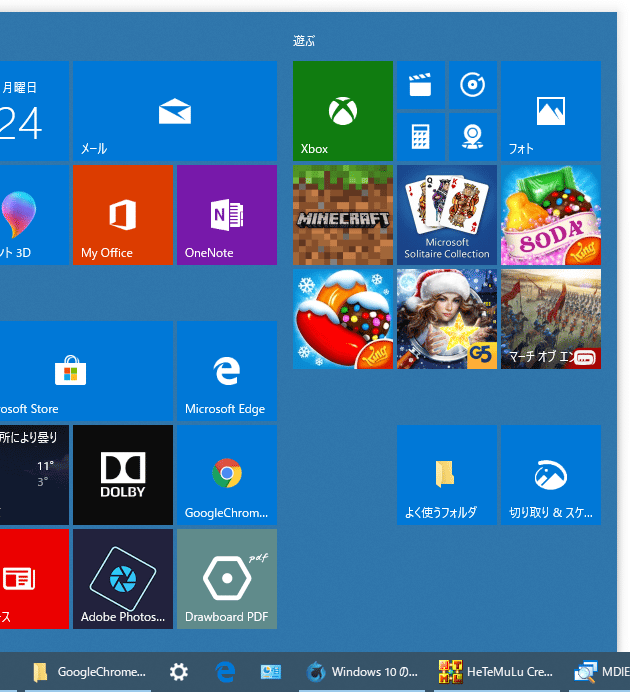Open the Calculator small tile
This screenshot has width=630, height=692.
pos(420,137)
